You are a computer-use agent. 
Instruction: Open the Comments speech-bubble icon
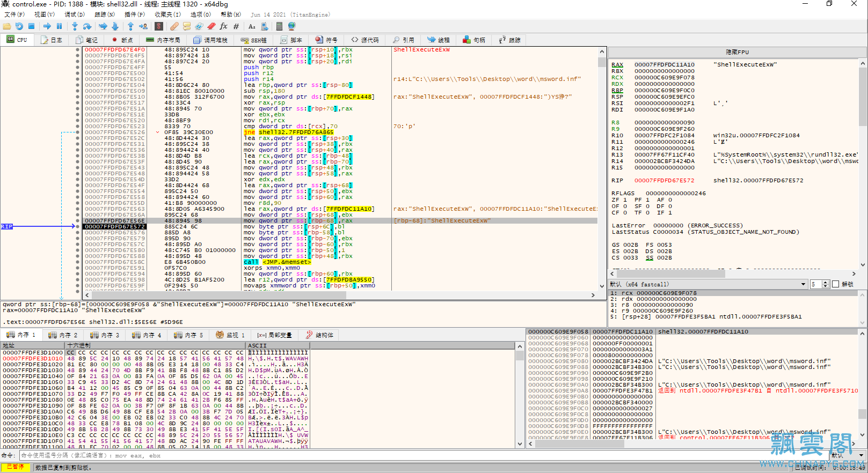187,26
